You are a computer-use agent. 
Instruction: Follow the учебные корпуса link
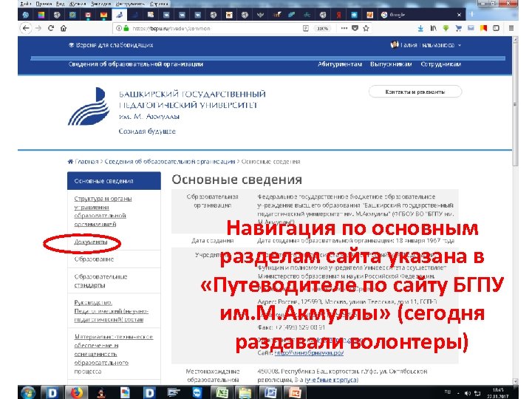click(332, 380)
